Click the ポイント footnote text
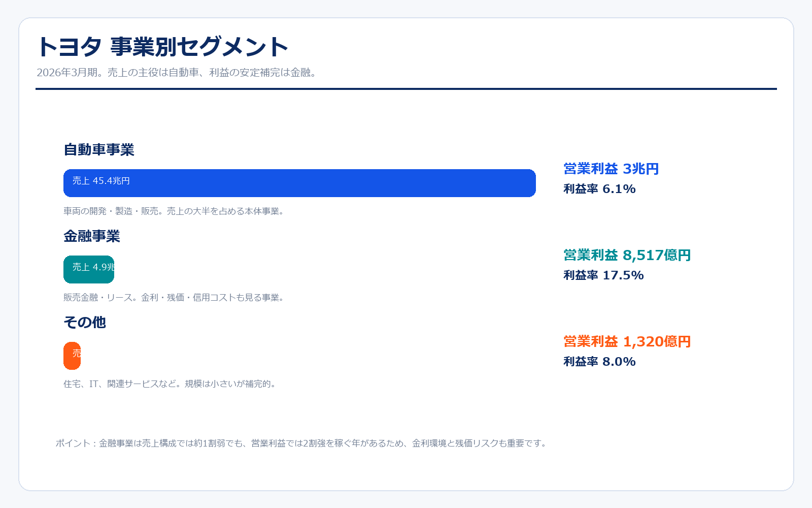This screenshot has width=812, height=508. (x=302, y=443)
